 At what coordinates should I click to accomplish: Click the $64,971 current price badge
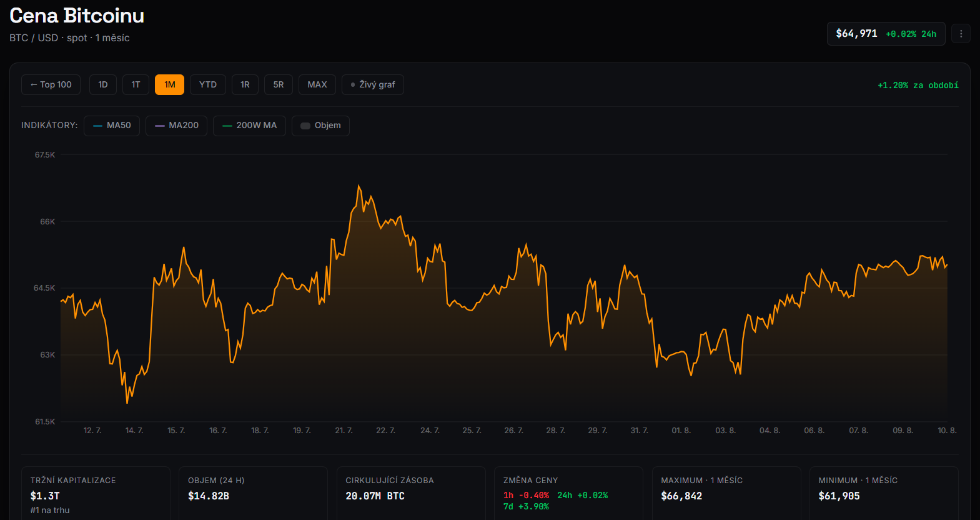(x=886, y=34)
